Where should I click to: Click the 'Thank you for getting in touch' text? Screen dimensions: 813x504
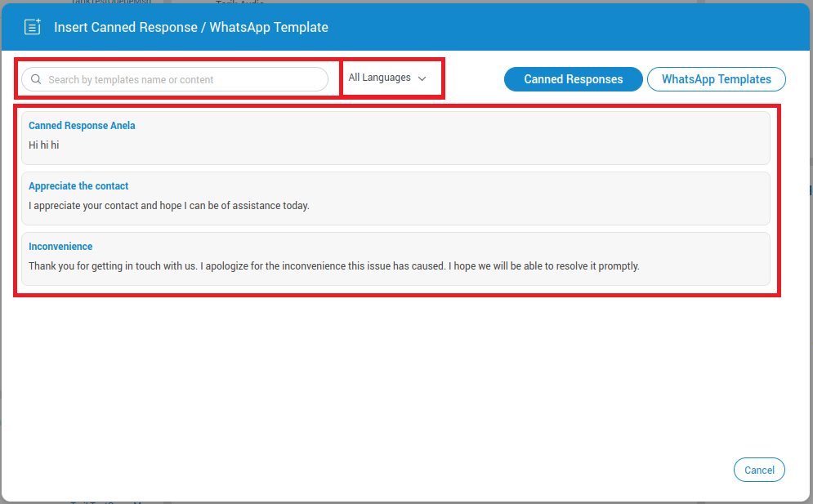(x=334, y=266)
